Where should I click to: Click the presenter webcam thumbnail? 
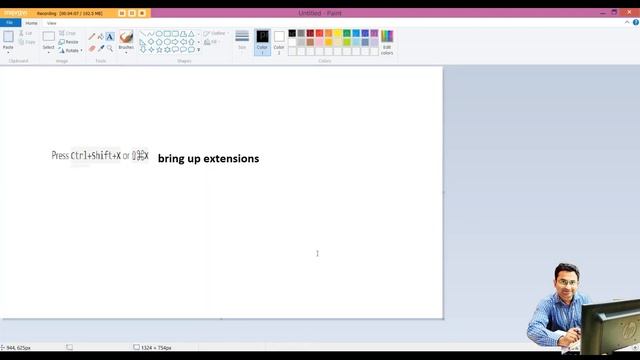(x=583, y=309)
